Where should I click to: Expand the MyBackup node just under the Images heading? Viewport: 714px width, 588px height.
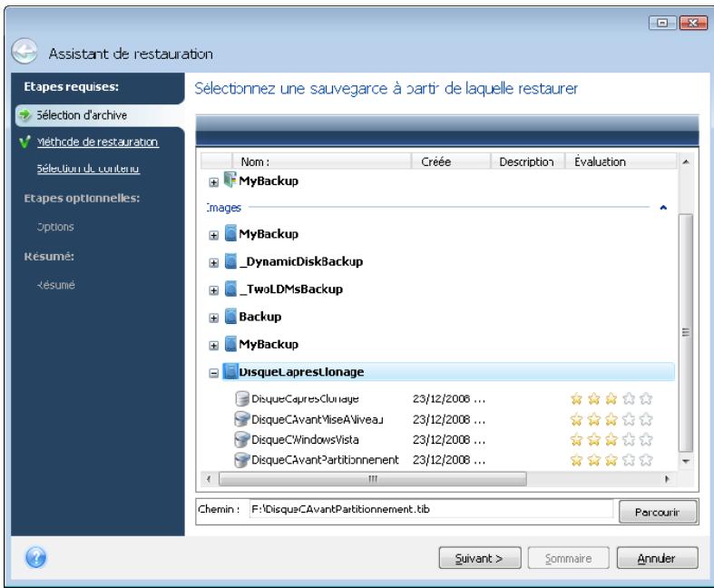(x=213, y=236)
